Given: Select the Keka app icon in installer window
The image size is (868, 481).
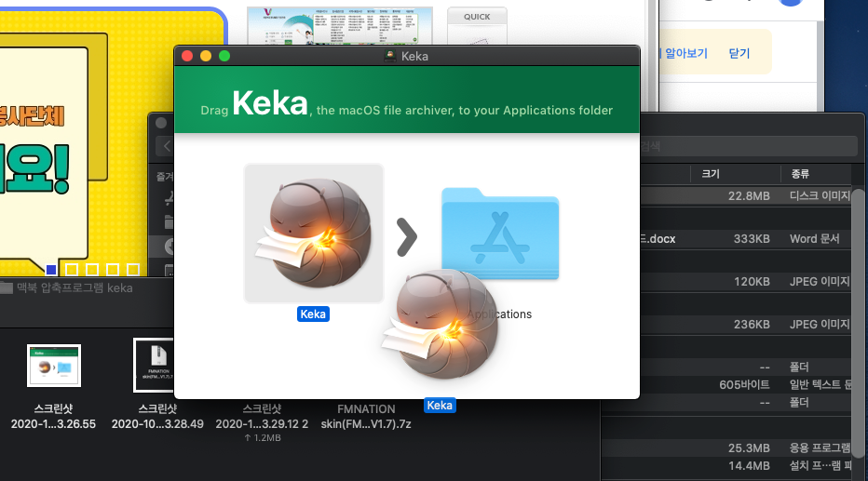Looking at the screenshot, I should (314, 234).
